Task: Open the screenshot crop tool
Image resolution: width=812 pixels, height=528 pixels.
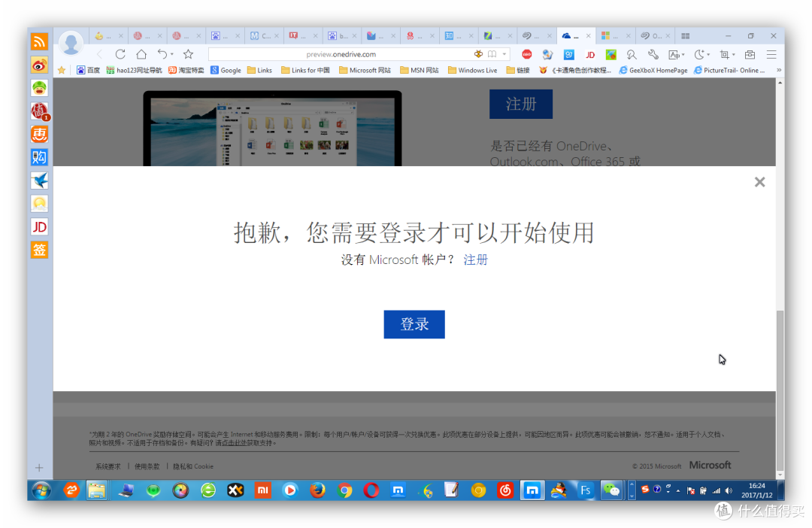Action: [x=725, y=54]
